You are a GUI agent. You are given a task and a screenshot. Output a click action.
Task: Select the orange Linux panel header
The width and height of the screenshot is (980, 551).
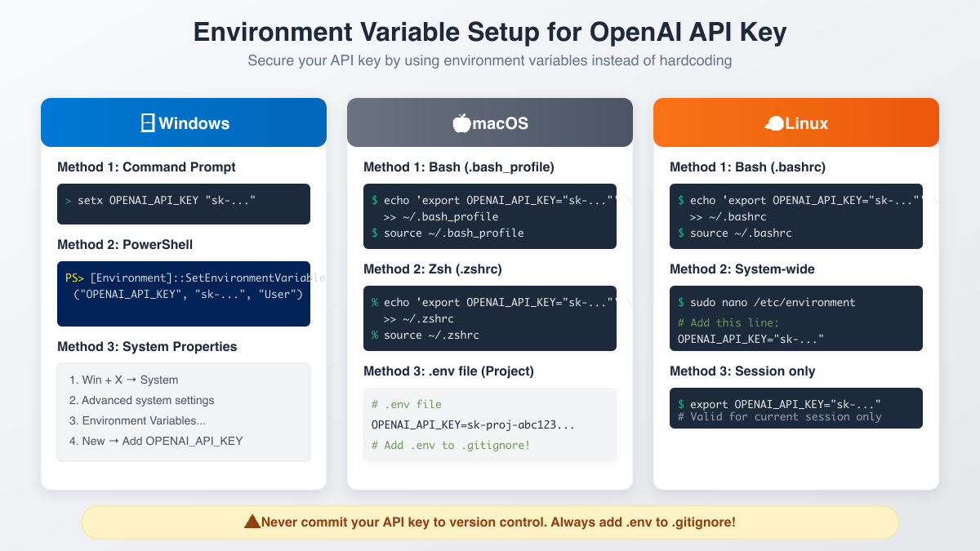[x=795, y=122]
